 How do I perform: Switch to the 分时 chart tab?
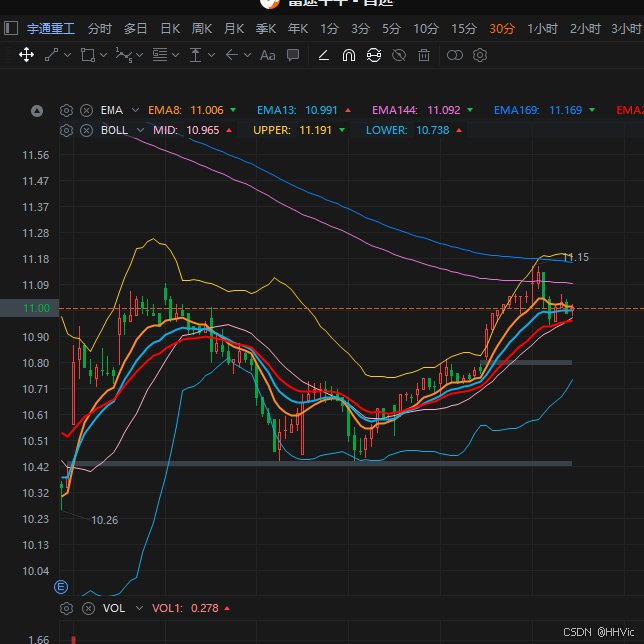click(100, 29)
